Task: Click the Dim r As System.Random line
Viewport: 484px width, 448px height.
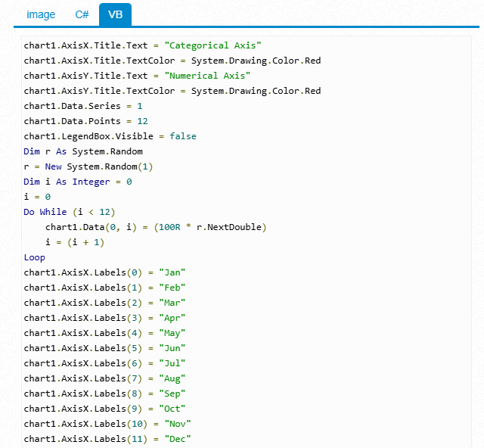Action: click(83, 151)
